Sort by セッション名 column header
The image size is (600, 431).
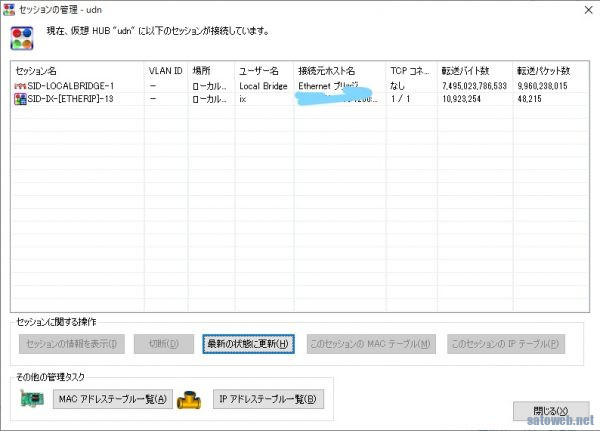77,72
